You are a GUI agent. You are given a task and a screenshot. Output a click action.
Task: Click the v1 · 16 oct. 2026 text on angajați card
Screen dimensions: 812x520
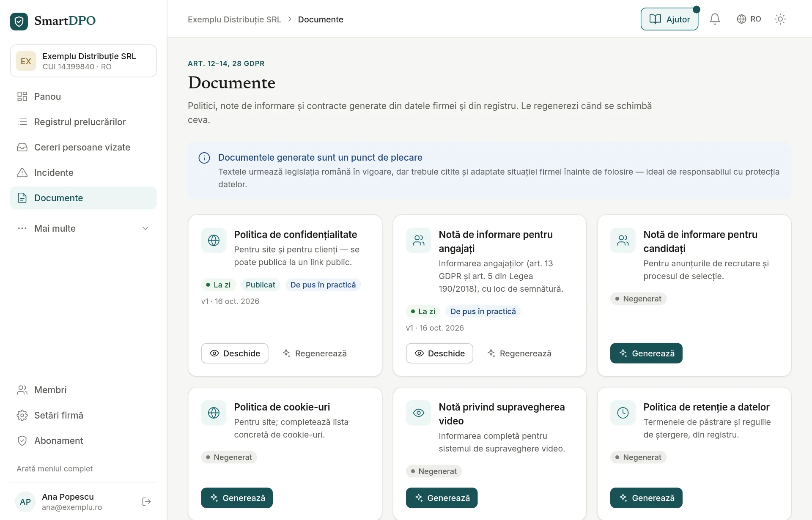tap(435, 328)
